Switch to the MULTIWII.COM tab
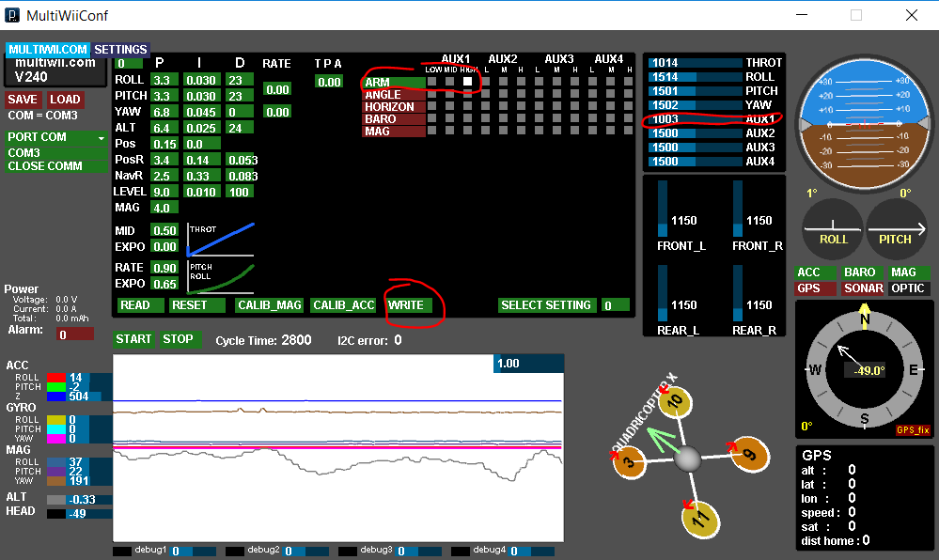Screen dimensions: 939x560 48,50
